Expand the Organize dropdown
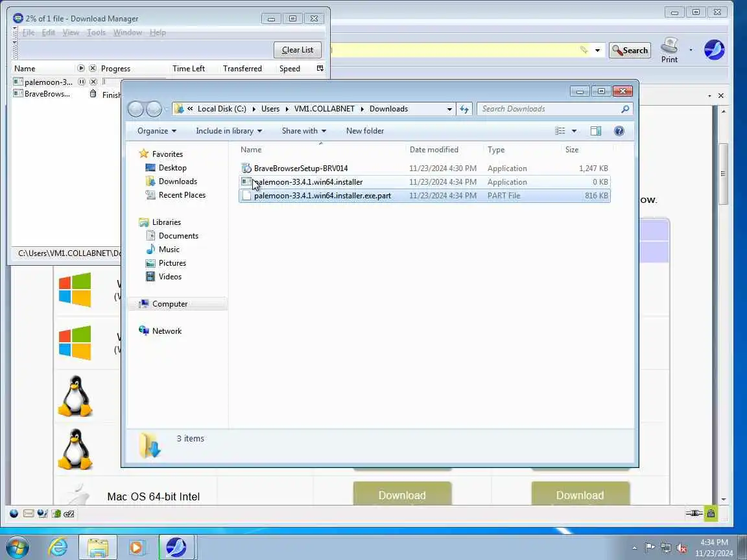 157,131
